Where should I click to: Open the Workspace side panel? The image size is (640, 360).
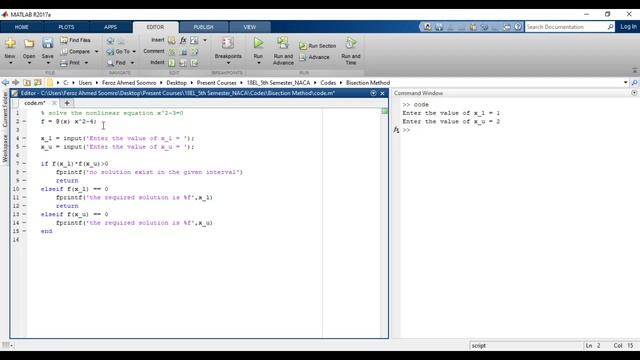point(5,148)
